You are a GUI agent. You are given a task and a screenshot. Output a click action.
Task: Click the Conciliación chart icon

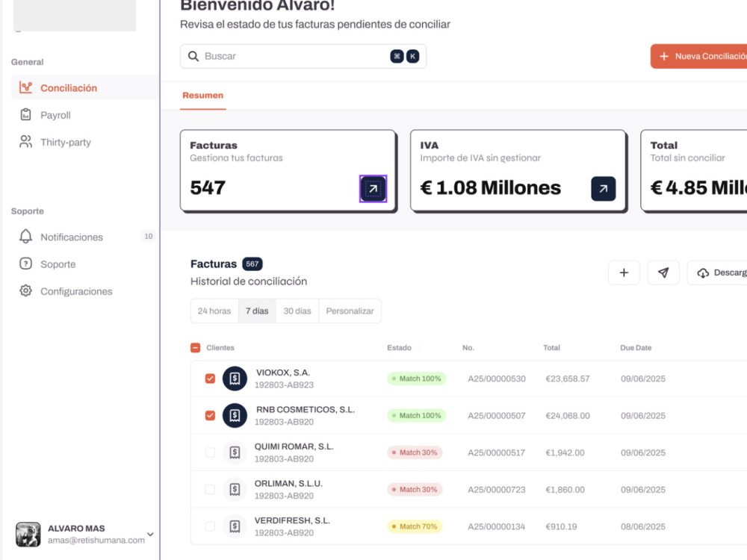tap(25, 87)
